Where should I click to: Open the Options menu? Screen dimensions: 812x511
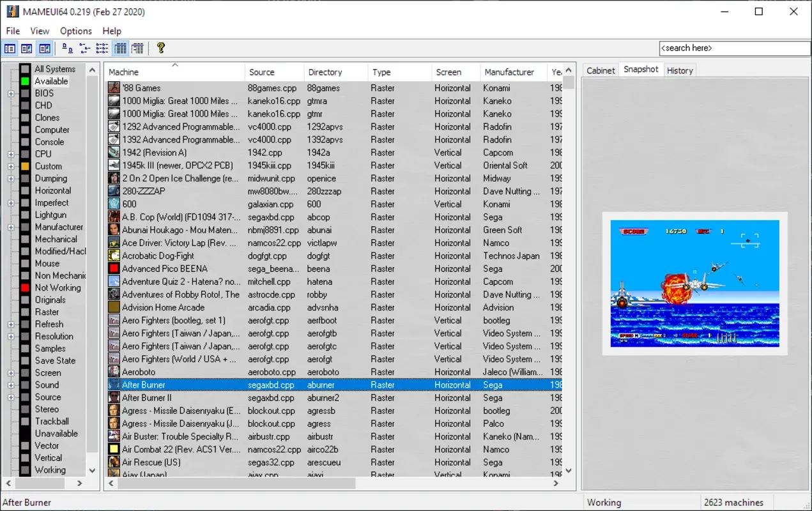pos(75,31)
